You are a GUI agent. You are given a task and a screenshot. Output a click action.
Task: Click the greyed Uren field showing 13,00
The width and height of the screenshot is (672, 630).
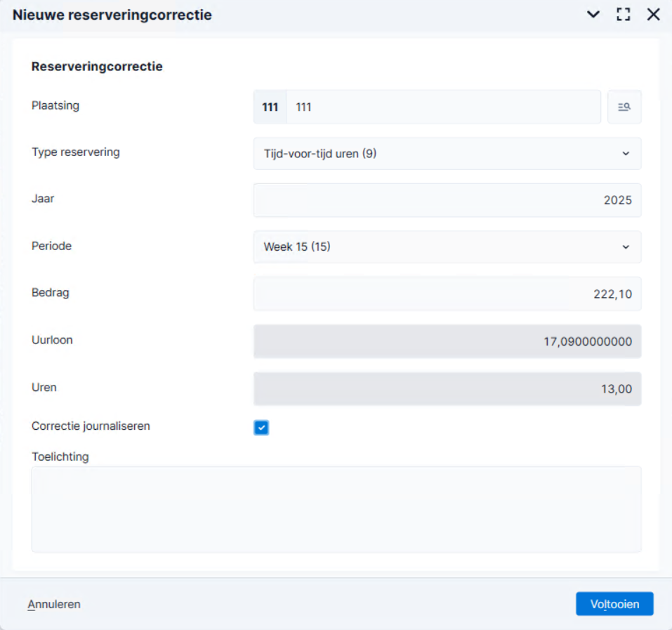point(447,388)
